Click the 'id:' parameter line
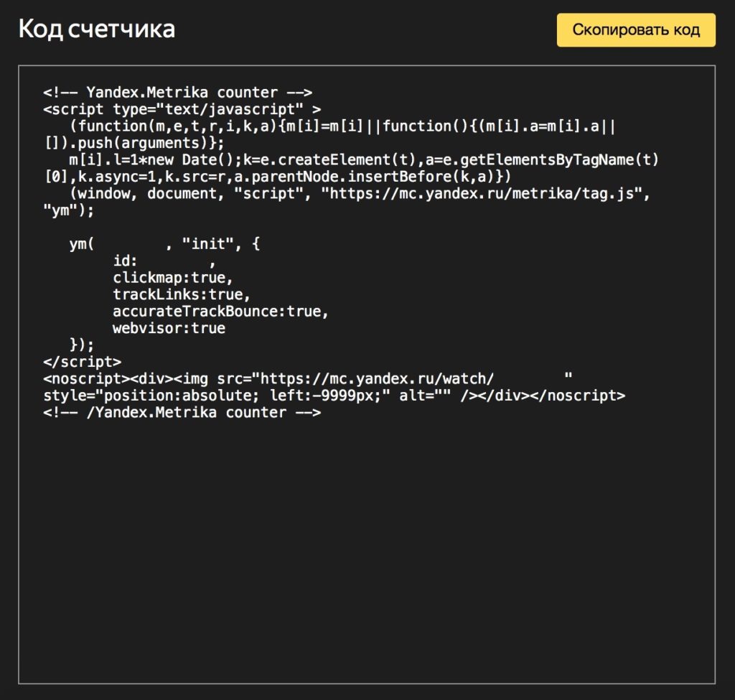Image resolution: width=735 pixels, height=700 pixels. coord(164,261)
